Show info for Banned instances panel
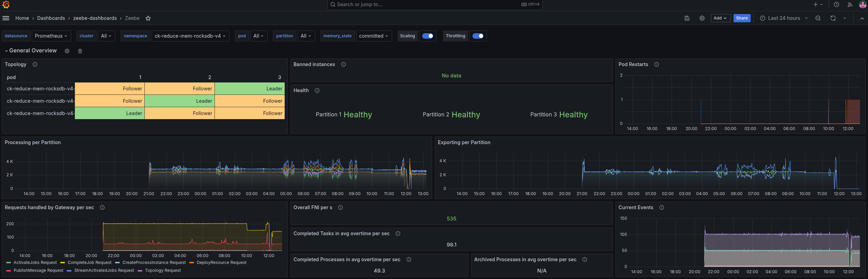Screen dimensions: 868x279 point(344,64)
